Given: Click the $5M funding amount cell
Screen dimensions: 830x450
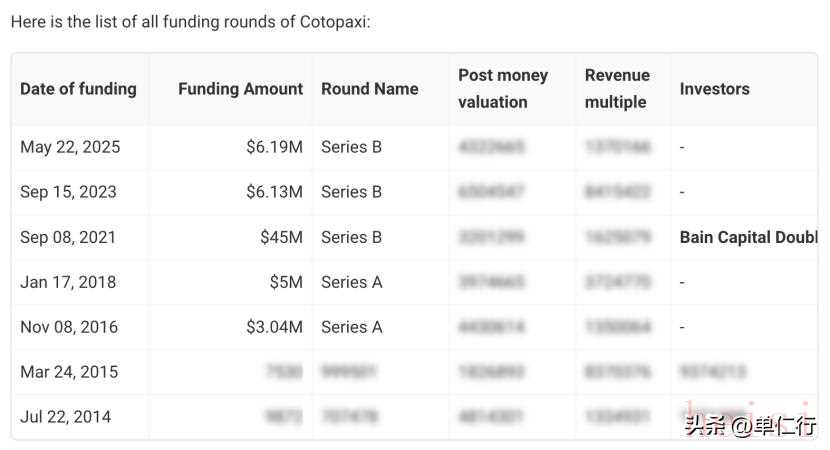Looking at the screenshot, I should 285,282.
